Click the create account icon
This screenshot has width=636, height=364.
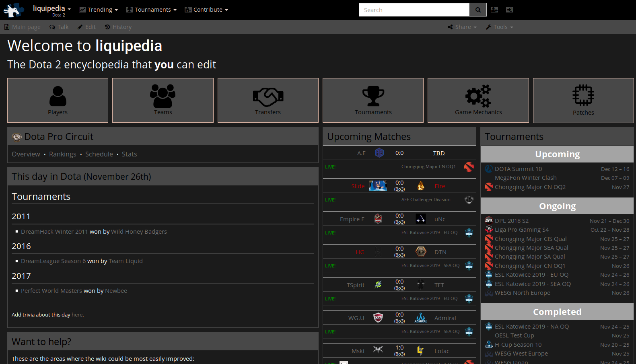tap(494, 10)
